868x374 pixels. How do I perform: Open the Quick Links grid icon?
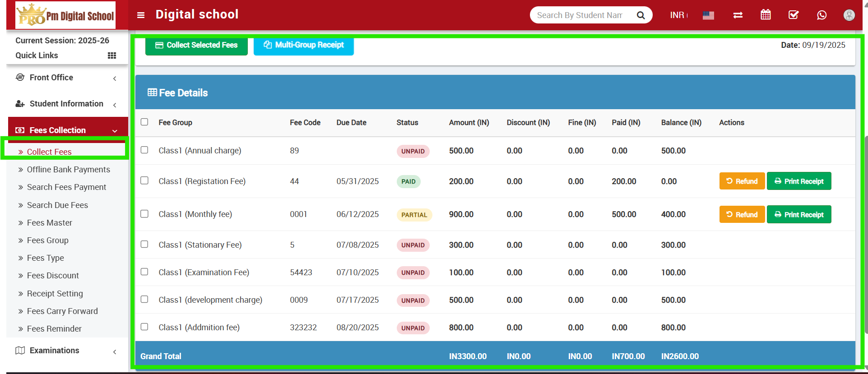click(x=112, y=55)
